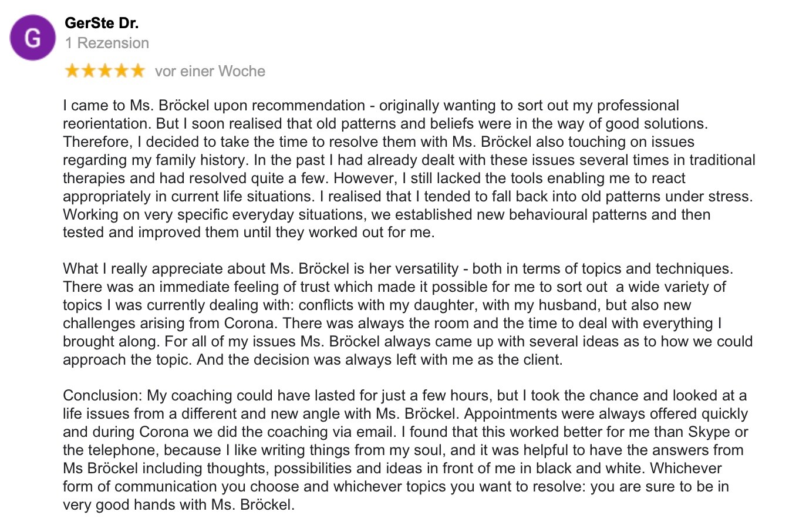The image size is (806, 532).
Task: Click the vor einer Woche timestamp
Action: pyautogui.click(x=210, y=71)
